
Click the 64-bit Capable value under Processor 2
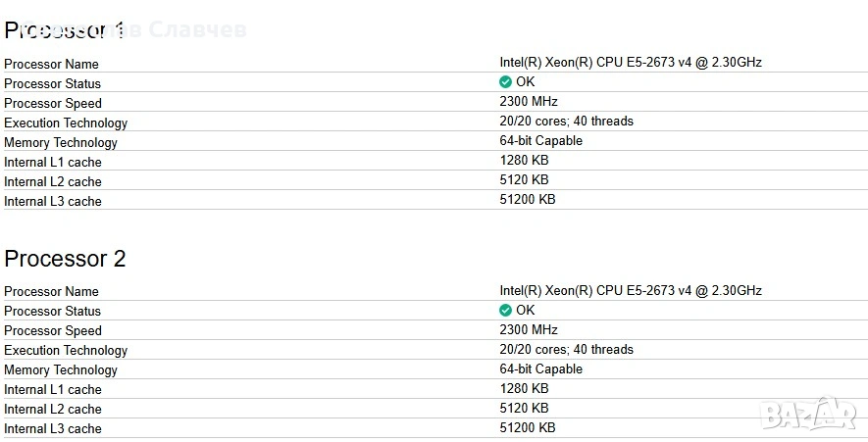tap(540, 369)
